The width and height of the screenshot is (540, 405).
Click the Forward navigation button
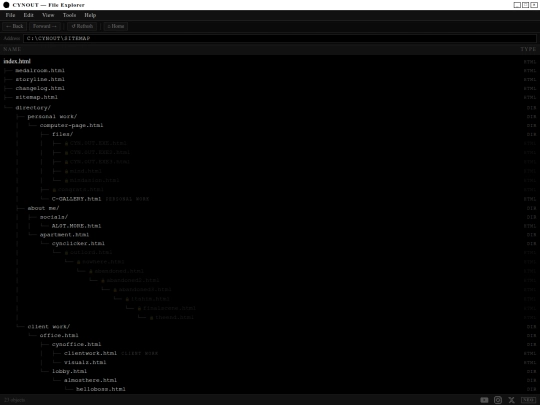click(45, 26)
